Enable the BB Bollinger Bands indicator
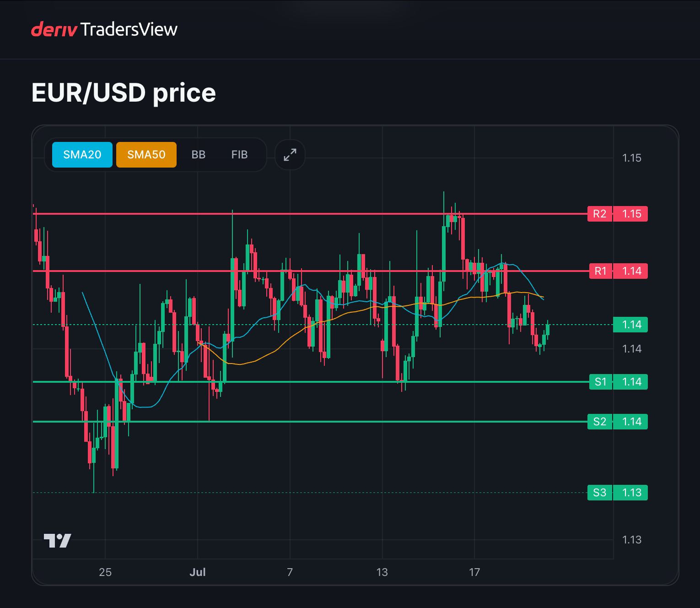This screenshot has width=700, height=608. (x=199, y=155)
